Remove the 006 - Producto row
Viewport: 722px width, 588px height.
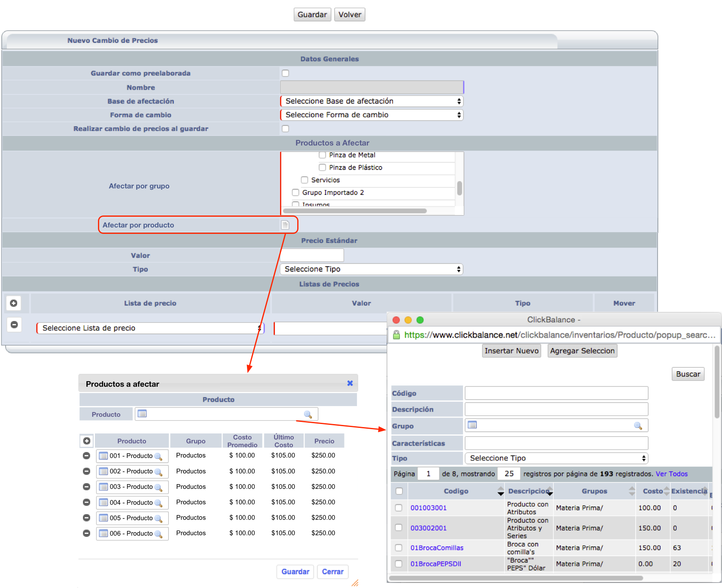86,533
